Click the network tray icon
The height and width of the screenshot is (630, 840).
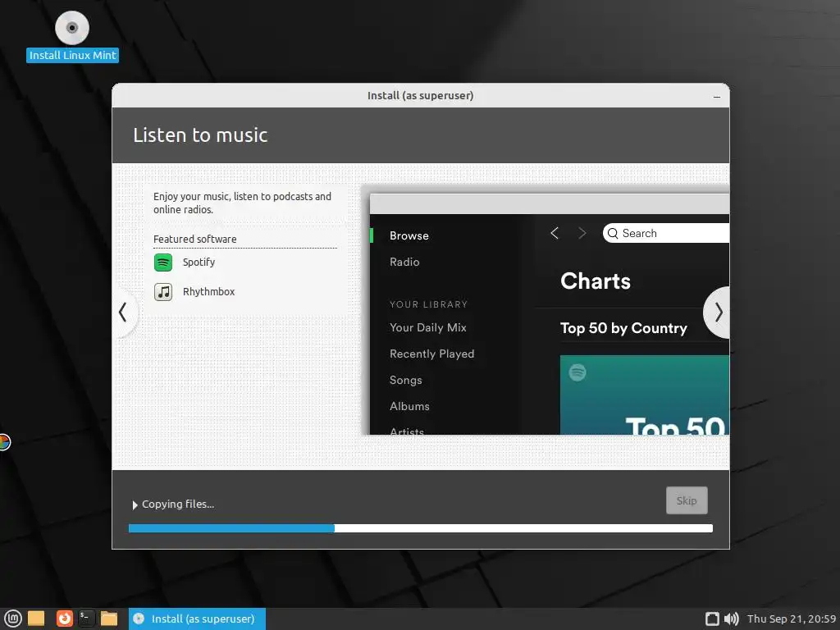(x=712, y=619)
